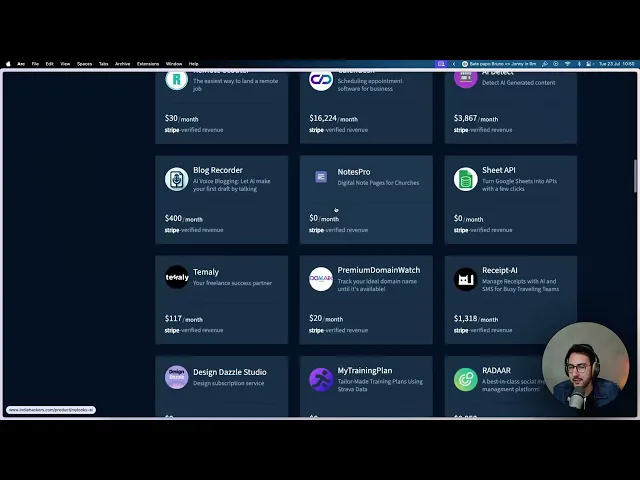Click the NotesPro logo icon

pos(321,177)
